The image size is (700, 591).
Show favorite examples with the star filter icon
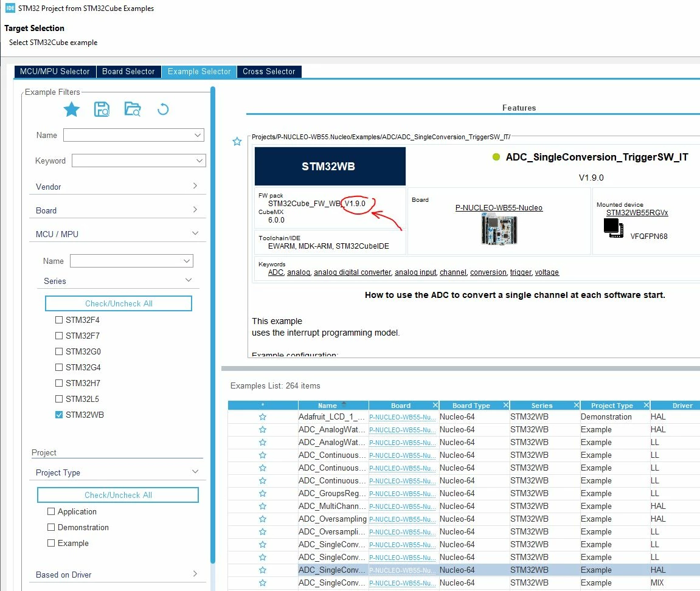[71, 109]
